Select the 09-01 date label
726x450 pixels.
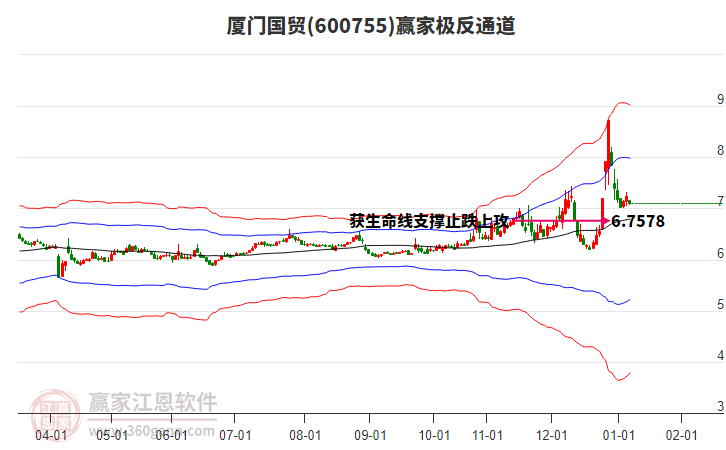(x=370, y=435)
